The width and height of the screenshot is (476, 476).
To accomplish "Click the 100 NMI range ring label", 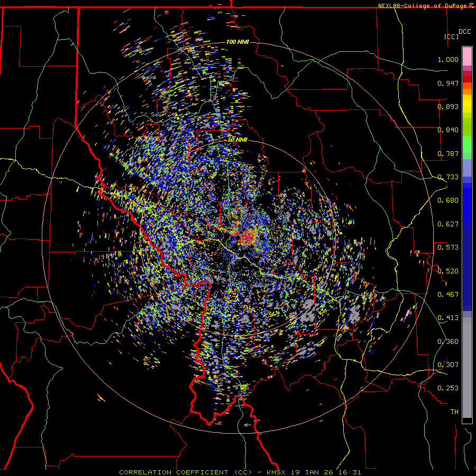I will (237, 42).
